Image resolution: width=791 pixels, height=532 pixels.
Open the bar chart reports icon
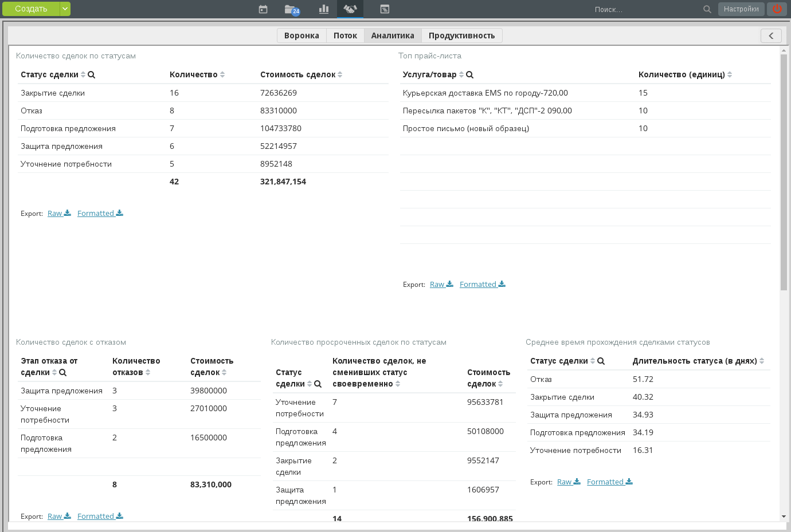pyautogui.click(x=324, y=9)
